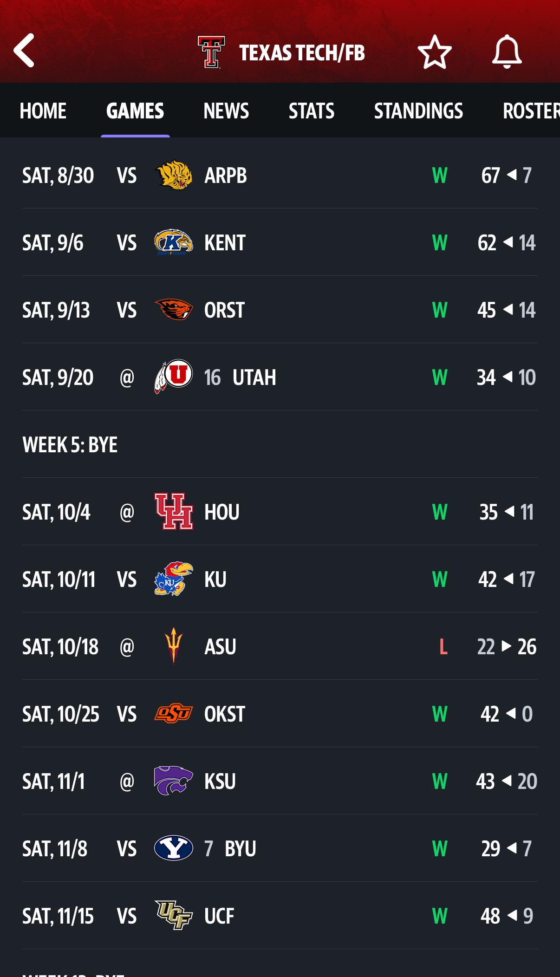Open the 11/1 KSU game score 43-20

506,781
